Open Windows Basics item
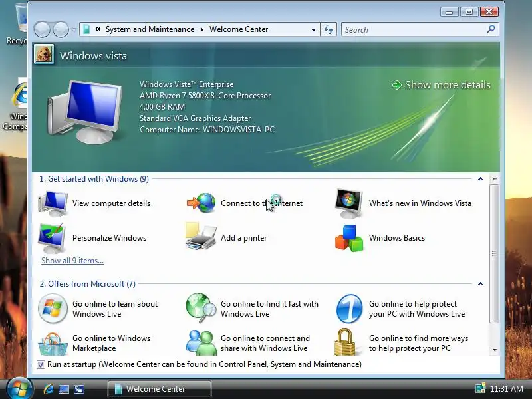Image resolution: width=532 pixels, height=399 pixels. [x=380, y=238]
